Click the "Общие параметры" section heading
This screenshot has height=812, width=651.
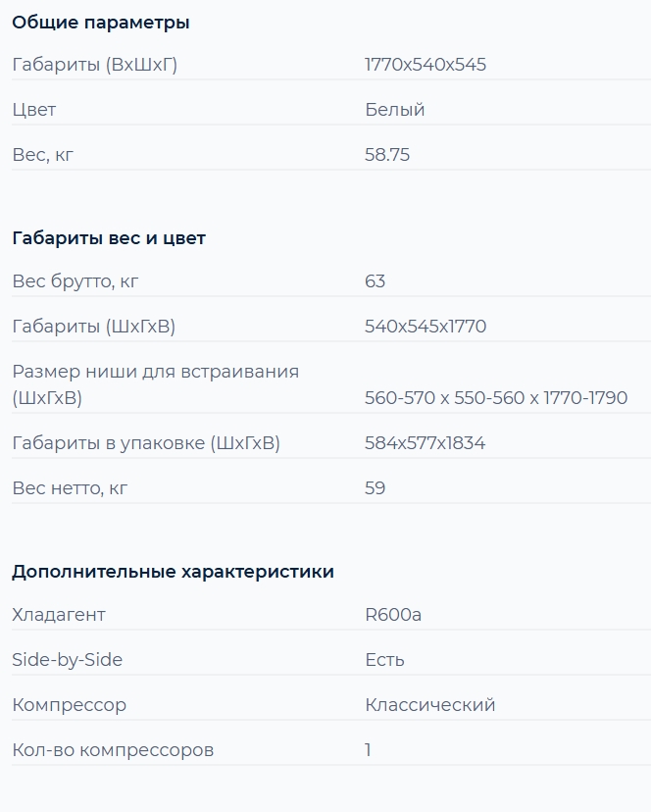pyautogui.click(x=101, y=23)
